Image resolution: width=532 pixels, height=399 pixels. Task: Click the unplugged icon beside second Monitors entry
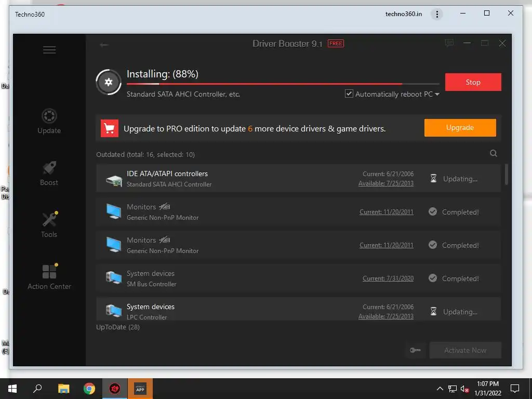point(165,240)
